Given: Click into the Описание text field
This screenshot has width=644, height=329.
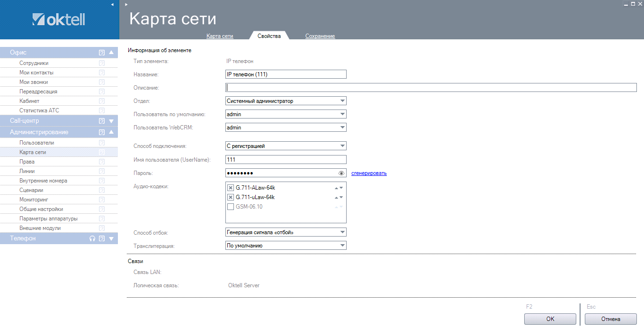Looking at the screenshot, I should pyautogui.click(x=431, y=87).
